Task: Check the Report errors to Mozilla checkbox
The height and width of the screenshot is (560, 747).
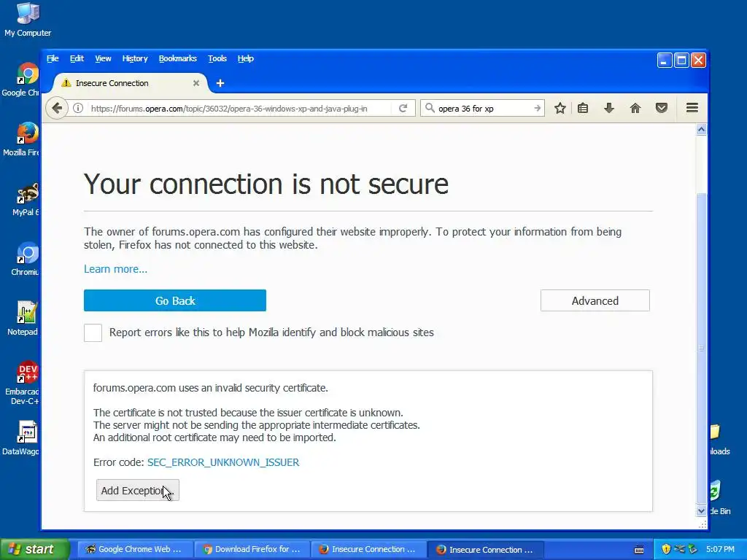Action: point(93,332)
